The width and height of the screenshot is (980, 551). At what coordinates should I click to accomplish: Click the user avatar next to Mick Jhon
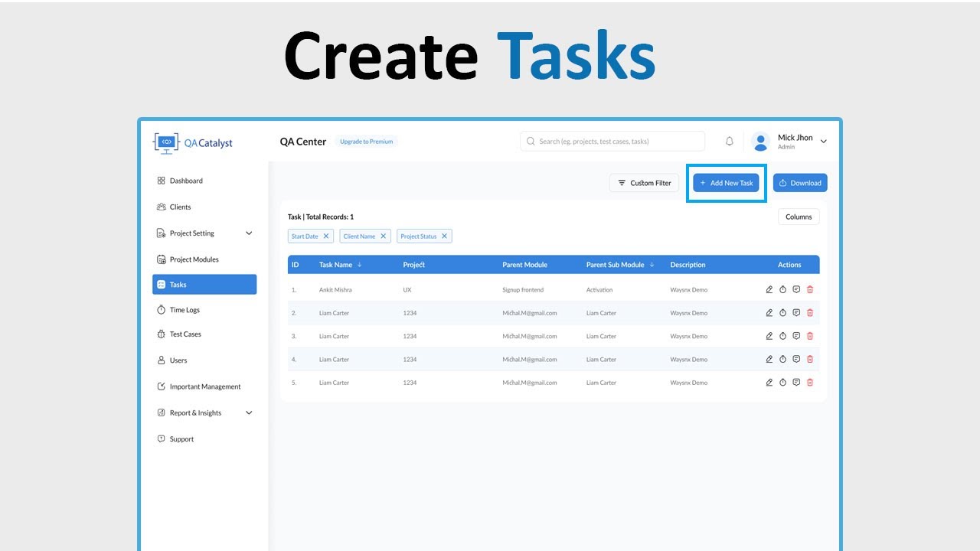(760, 142)
